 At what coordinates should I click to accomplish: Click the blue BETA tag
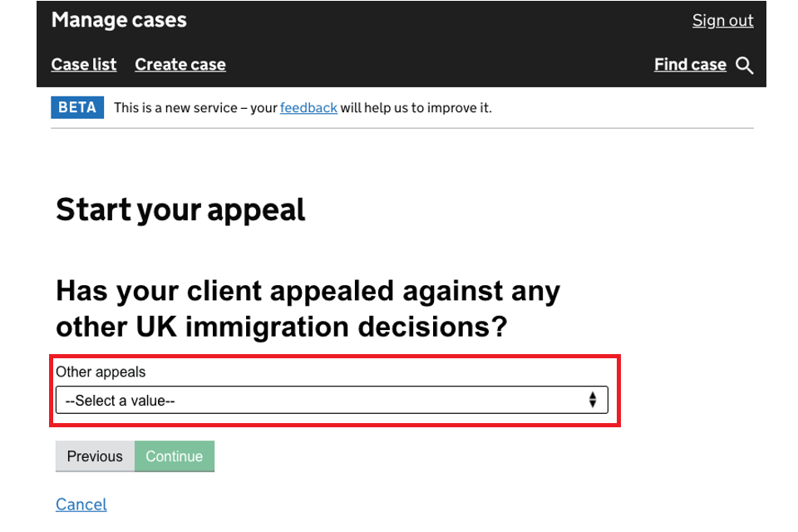tap(77, 107)
